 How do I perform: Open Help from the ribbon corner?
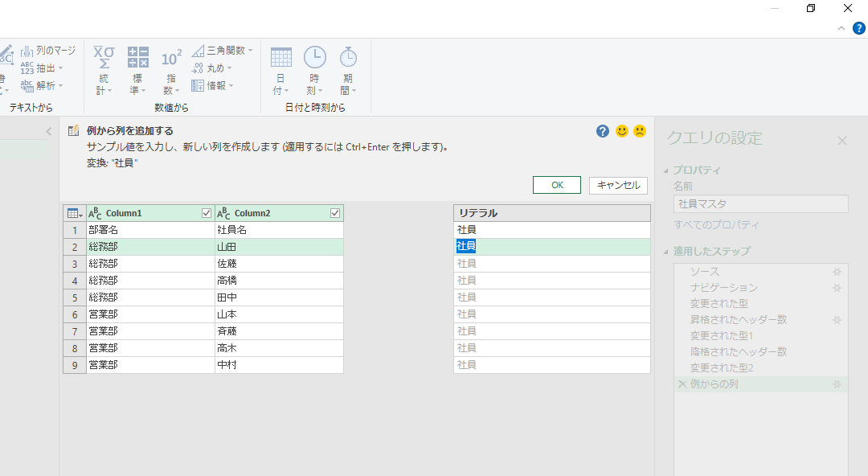[x=858, y=28]
